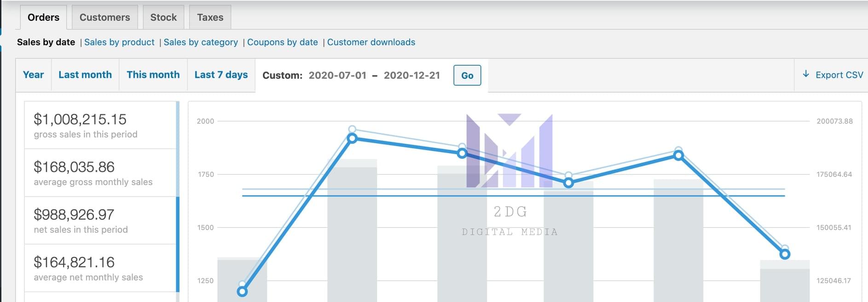Open the Taxes tab

coord(210,17)
